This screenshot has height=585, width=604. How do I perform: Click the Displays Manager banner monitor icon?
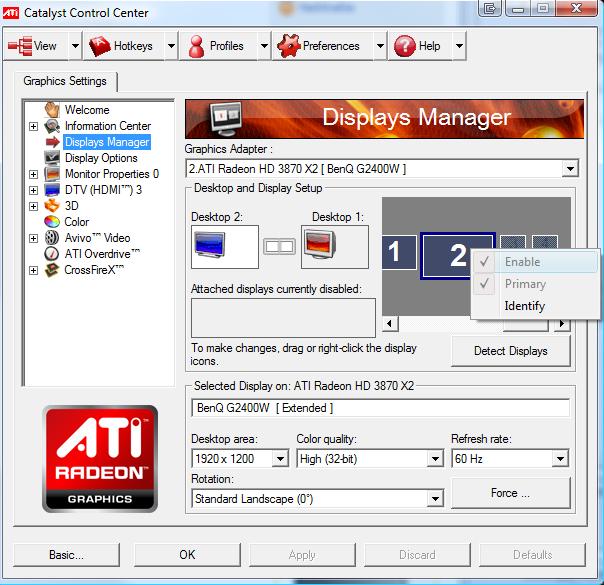point(226,119)
